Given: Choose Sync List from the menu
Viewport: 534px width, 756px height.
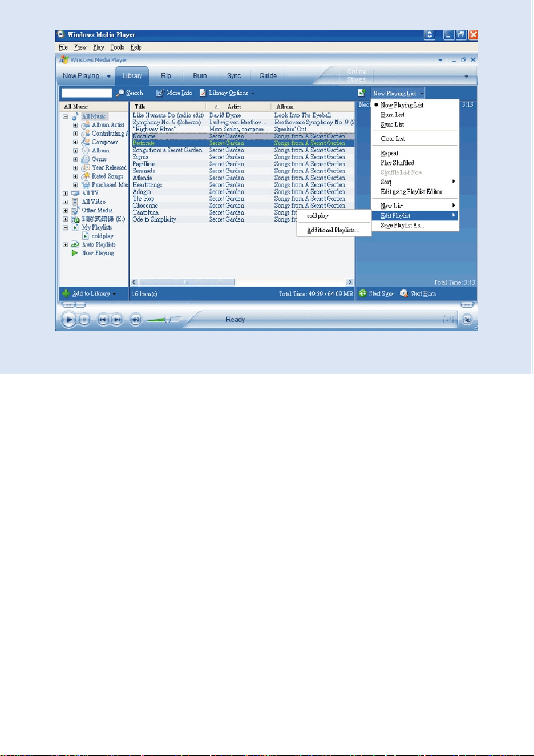Looking at the screenshot, I should tap(415, 124).
